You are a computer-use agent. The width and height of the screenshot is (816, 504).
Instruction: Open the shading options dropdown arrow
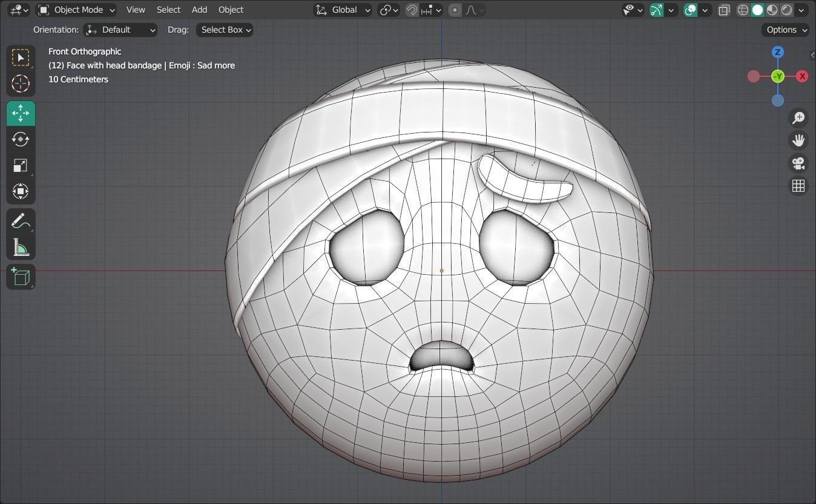(801, 10)
